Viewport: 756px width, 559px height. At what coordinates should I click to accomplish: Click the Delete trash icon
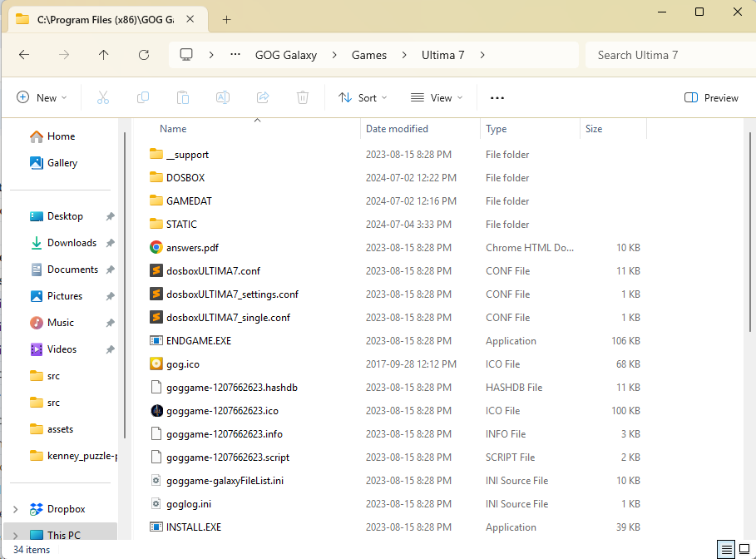[302, 98]
